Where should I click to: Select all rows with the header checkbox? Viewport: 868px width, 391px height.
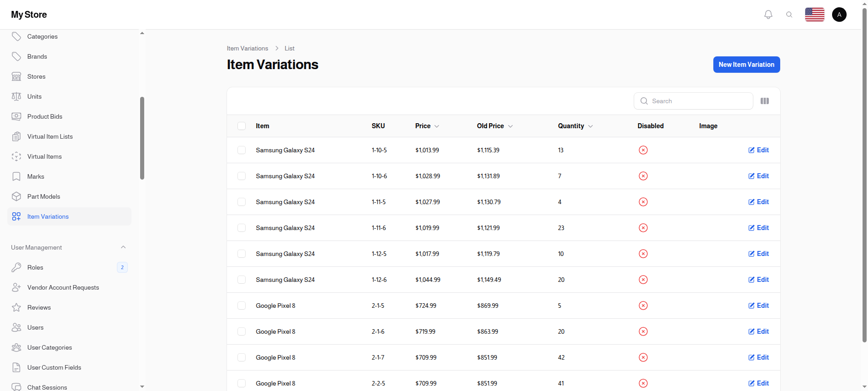click(x=242, y=126)
